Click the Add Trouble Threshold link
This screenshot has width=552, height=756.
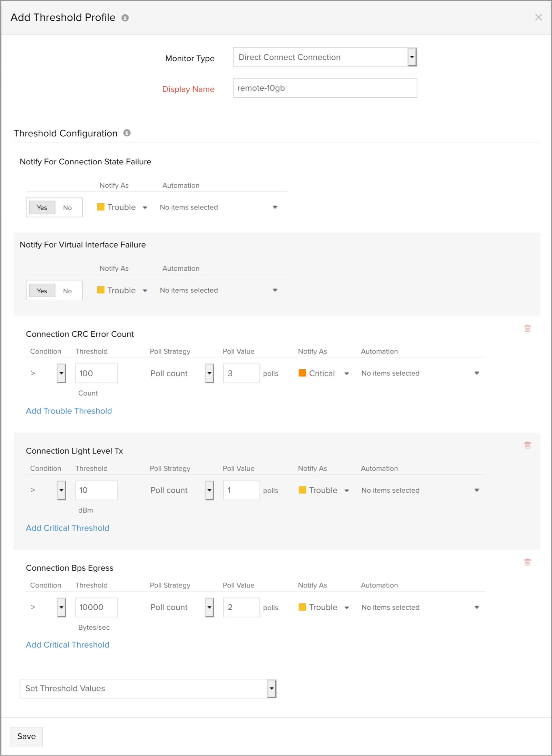pyautogui.click(x=69, y=411)
